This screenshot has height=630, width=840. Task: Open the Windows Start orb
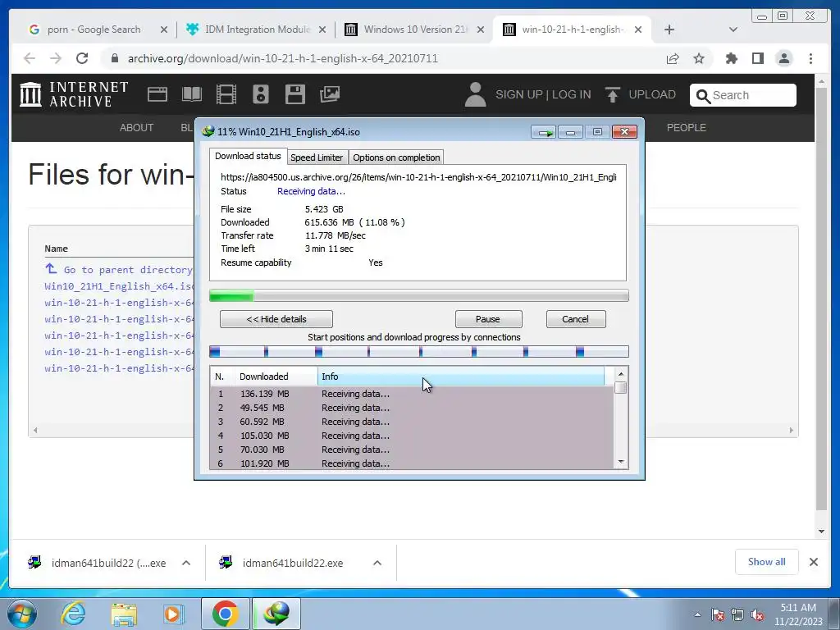click(21, 614)
